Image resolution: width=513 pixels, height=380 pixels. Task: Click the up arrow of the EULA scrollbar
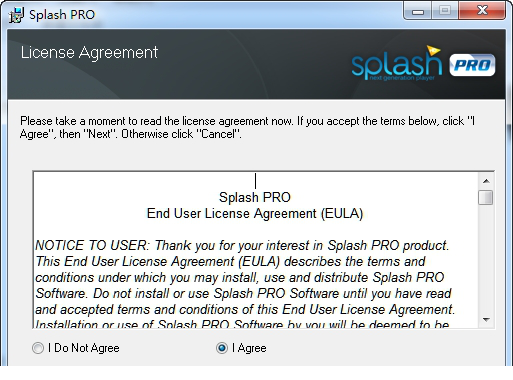tap(486, 181)
